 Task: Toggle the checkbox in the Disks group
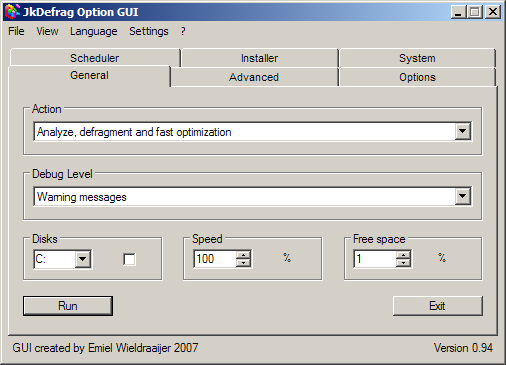[129, 259]
